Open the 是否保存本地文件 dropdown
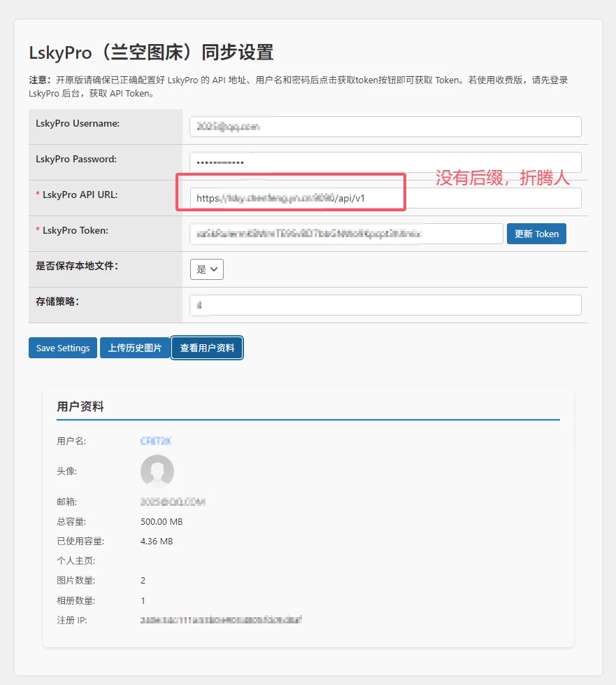616x685 pixels. coord(206,269)
